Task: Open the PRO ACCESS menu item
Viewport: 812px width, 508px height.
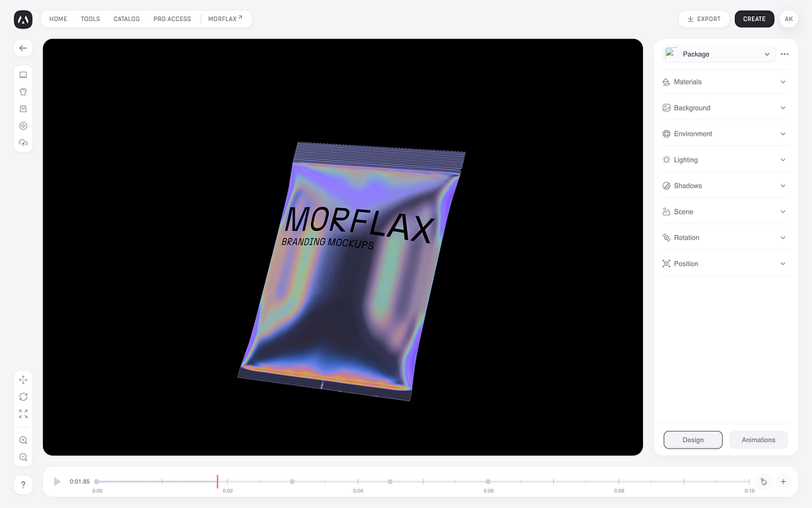Action: pyautogui.click(x=172, y=20)
